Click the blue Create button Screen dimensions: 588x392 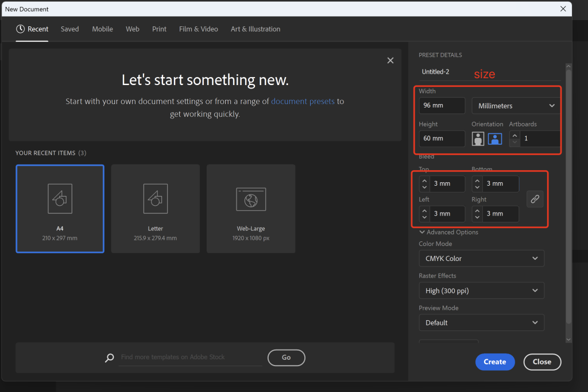494,362
